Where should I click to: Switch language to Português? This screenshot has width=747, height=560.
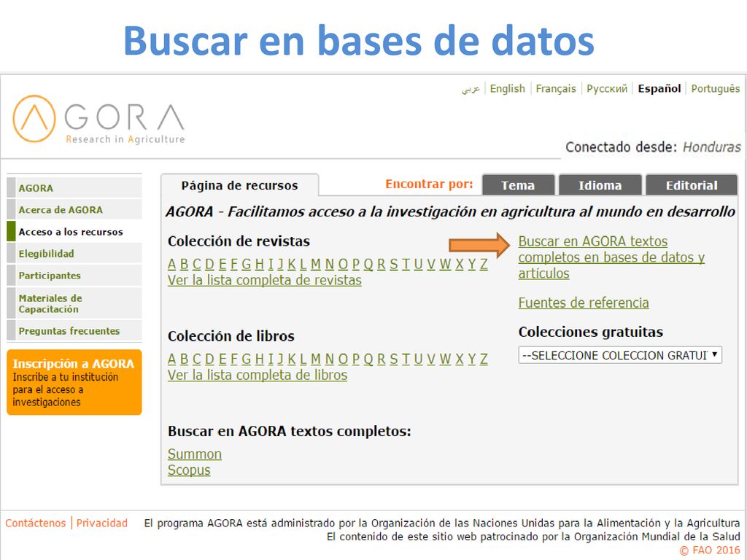[x=716, y=88]
